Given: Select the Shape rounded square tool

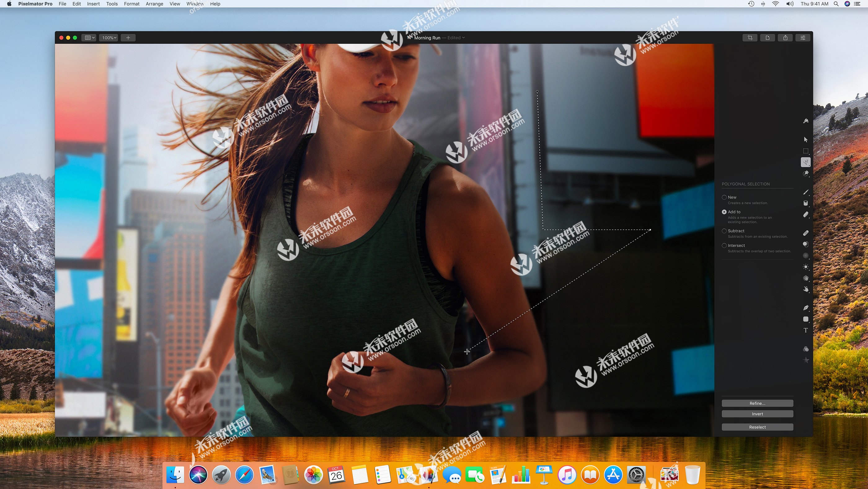Looking at the screenshot, I should (x=805, y=319).
